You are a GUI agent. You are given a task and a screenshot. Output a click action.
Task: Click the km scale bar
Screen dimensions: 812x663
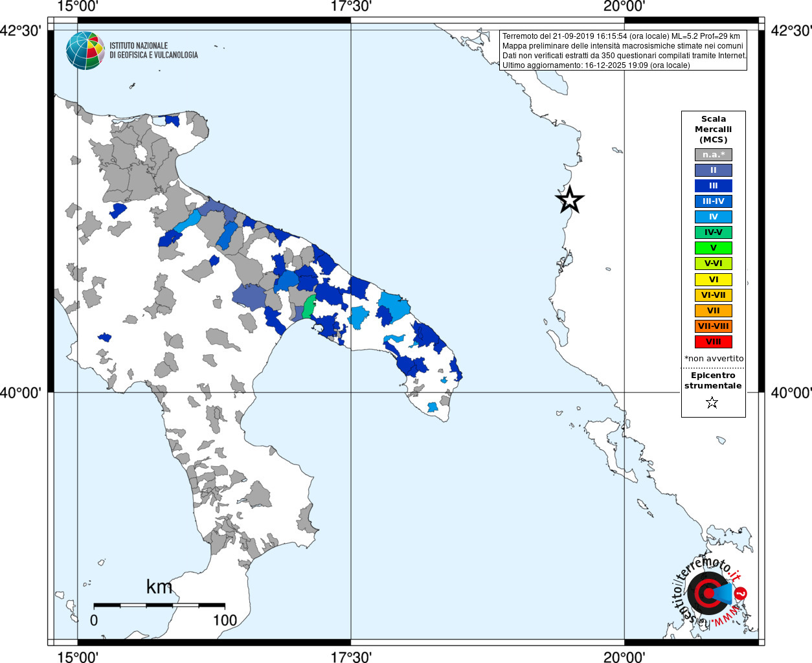[159, 605]
